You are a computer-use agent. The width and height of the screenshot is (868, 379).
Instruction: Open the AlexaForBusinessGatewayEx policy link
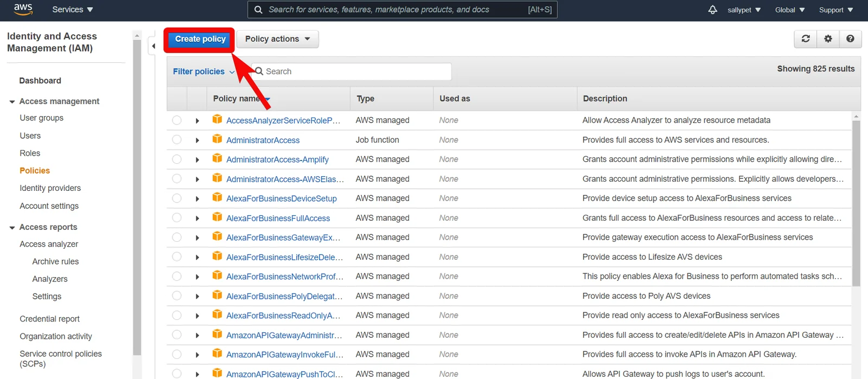pyautogui.click(x=283, y=237)
